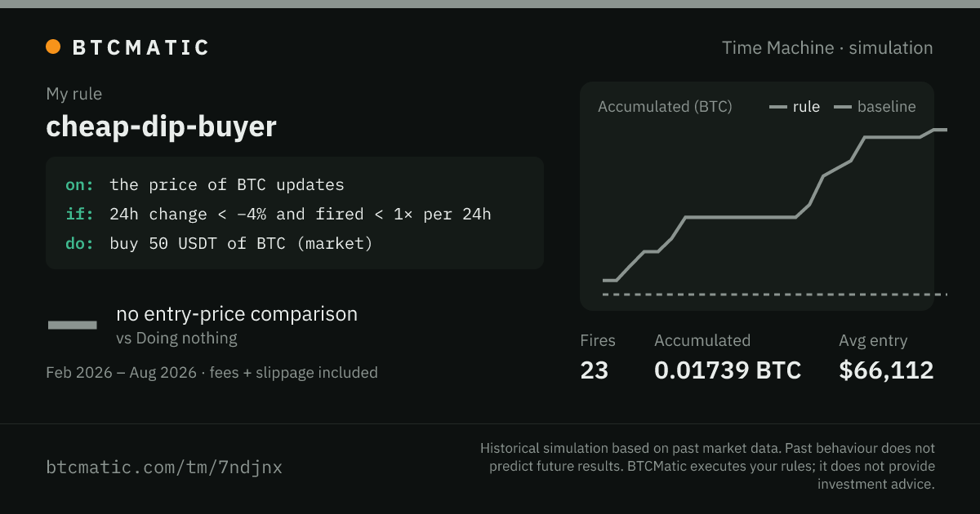Click the orange BTCMATIC logo dot
The width and height of the screenshot is (980, 514).
click(x=53, y=47)
